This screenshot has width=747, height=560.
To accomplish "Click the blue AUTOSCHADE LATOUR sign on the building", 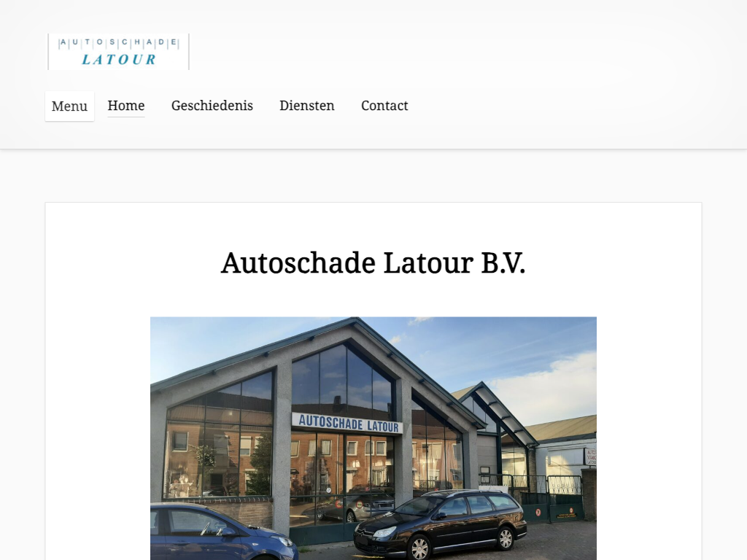I will 347,424.
